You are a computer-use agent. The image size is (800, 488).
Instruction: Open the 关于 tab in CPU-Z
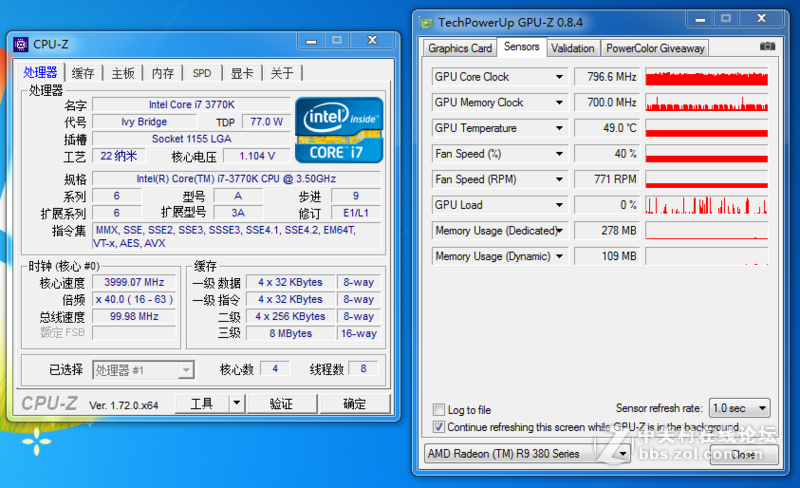(x=282, y=74)
